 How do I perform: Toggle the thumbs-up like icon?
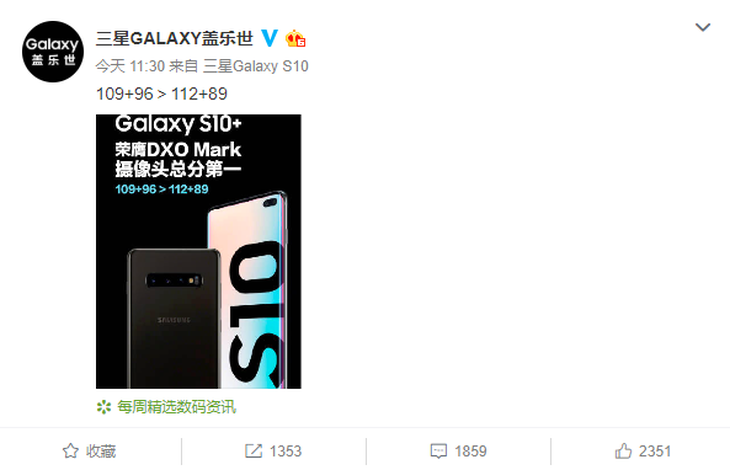pos(623,451)
